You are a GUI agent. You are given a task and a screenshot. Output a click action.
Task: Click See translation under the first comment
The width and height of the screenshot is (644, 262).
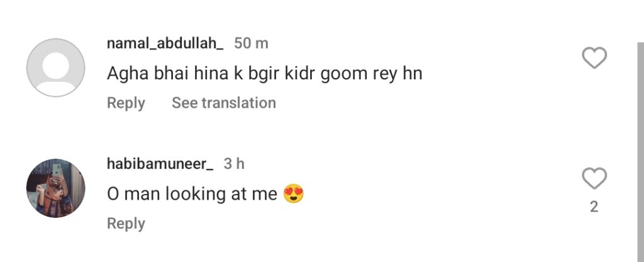pos(224,103)
